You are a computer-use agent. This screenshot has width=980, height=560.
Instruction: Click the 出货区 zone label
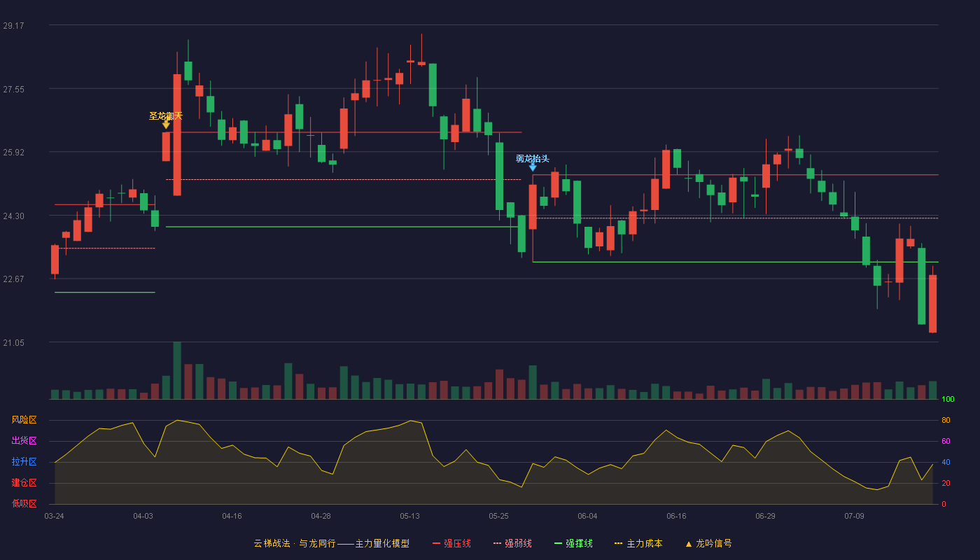(24, 441)
